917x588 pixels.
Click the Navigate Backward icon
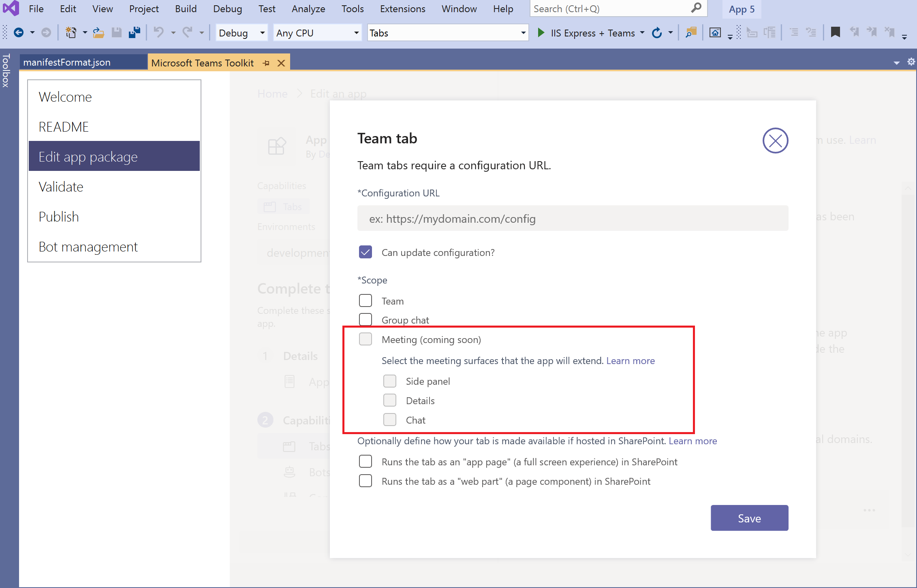click(19, 32)
